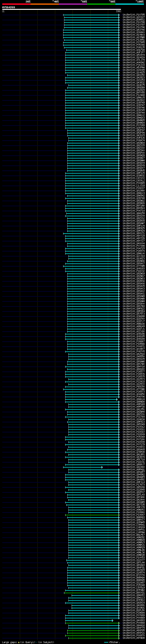The width and height of the screenshot is (146, 644).
Task: Click the UniRef100_P00868 hit label
Action: (133, 623)
